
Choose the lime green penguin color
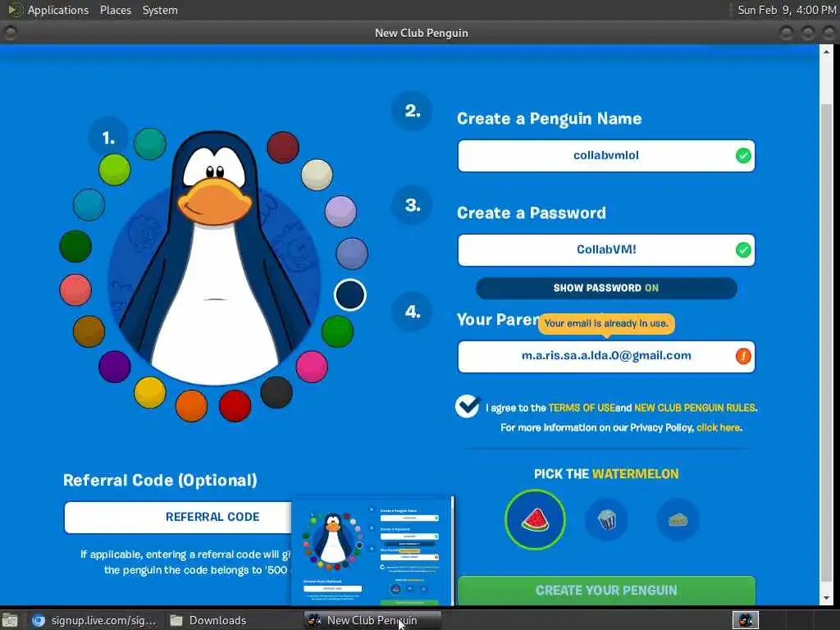coord(115,169)
